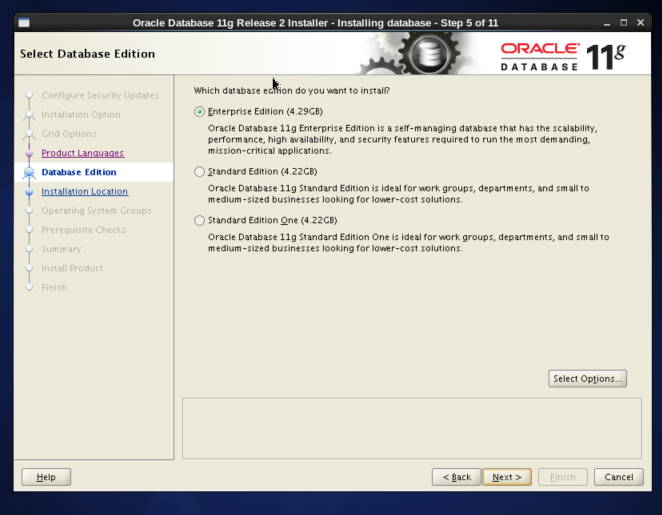Click the Next button
Image resolution: width=662 pixels, height=515 pixels.
[x=506, y=477]
